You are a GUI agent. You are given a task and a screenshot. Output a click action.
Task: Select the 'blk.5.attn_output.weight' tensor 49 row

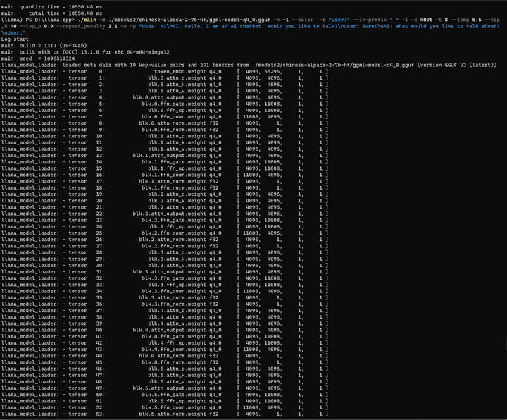click(165, 388)
